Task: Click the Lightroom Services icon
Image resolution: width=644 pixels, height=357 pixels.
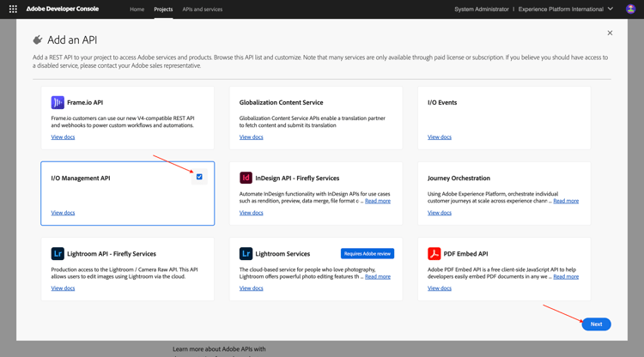Action: point(246,254)
